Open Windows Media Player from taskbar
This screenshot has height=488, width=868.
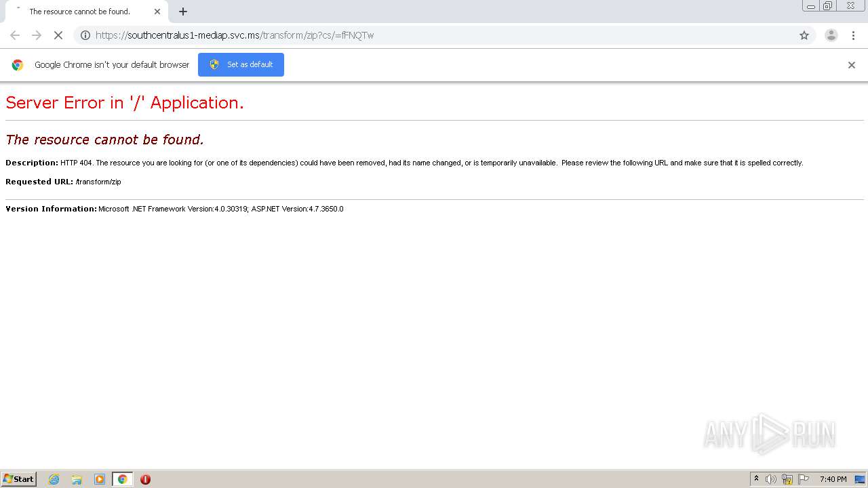(100, 479)
